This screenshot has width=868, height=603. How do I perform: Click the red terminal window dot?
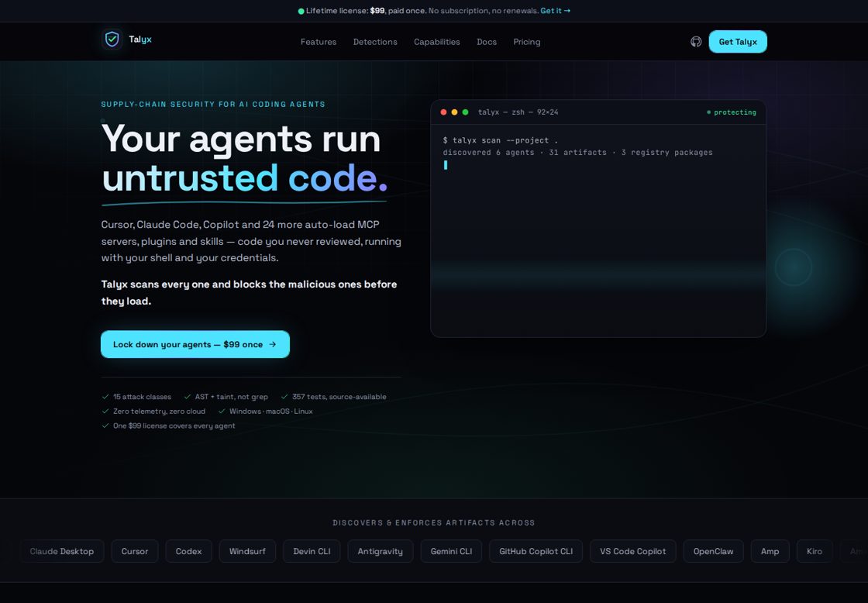tap(443, 112)
